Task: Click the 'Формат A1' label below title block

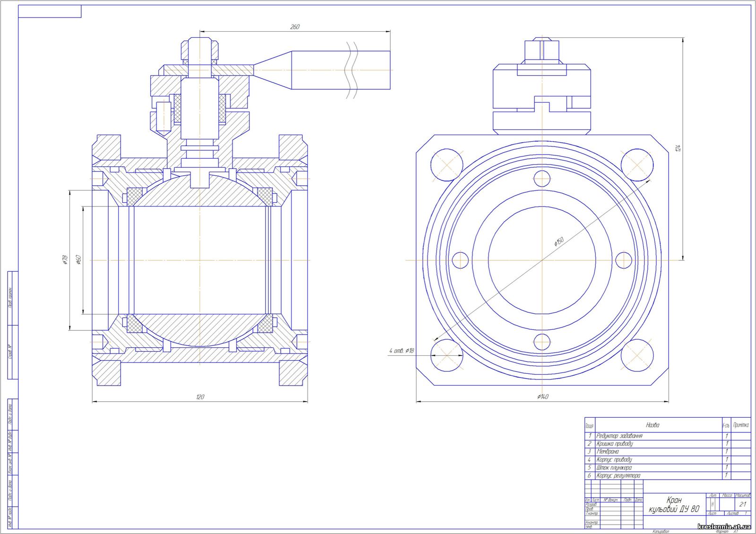Action: (726, 531)
